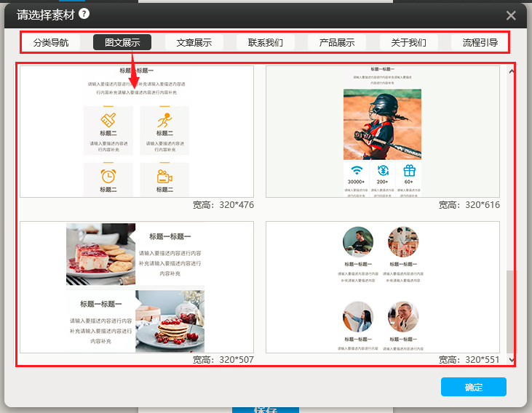
Task: Select the 关于我们 tab
Action: (x=409, y=42)
